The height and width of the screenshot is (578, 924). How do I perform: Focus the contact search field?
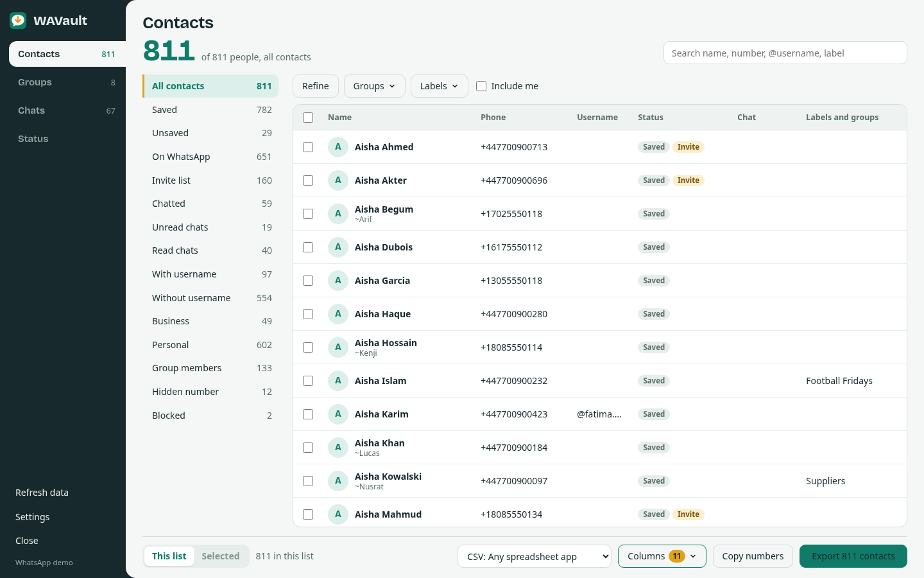[x=785, y=53]
